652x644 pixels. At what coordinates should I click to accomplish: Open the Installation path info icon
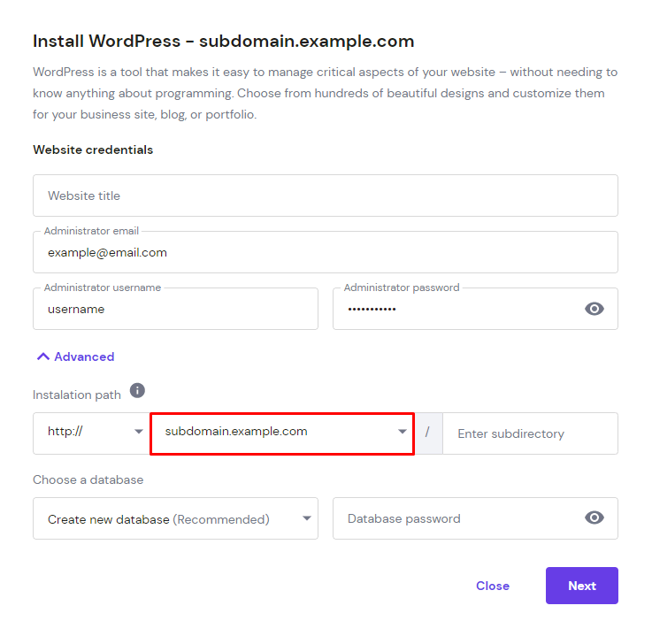(137, 390)
